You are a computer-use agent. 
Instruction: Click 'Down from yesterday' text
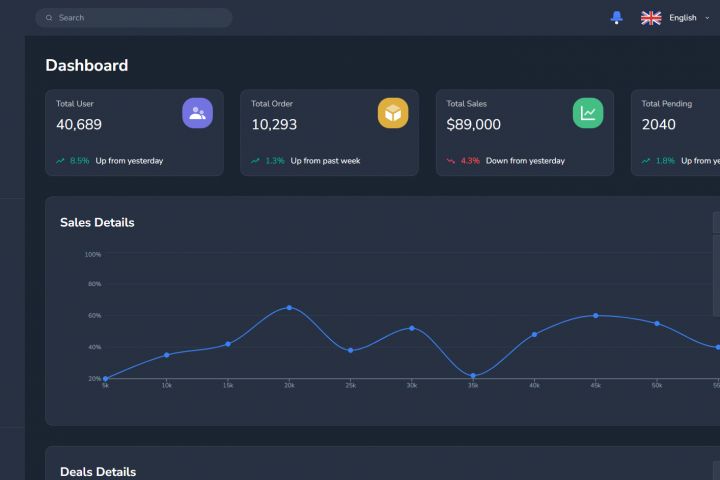[x=525, y=161]
